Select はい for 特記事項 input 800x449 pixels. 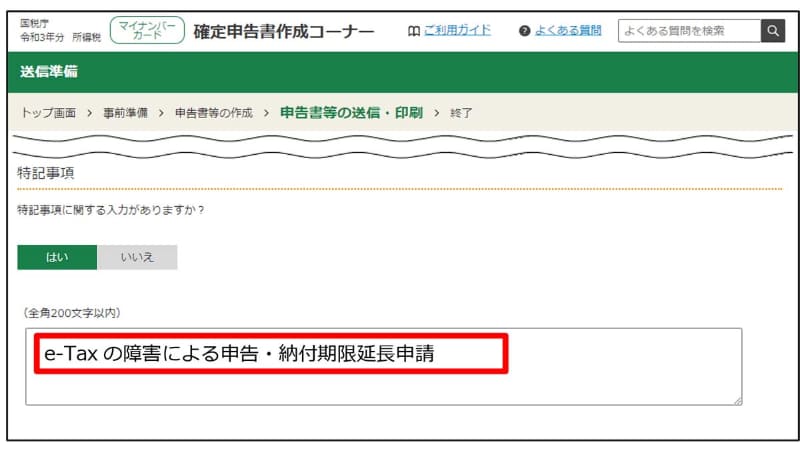pyautogui.click(x=57, y=257)
